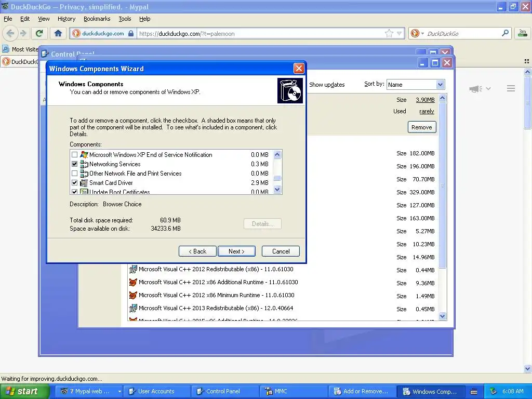Viewport: 532px width, 399px height.
Task: Click the search magnifier icon in the search box
Action: [x=505, y=33]
